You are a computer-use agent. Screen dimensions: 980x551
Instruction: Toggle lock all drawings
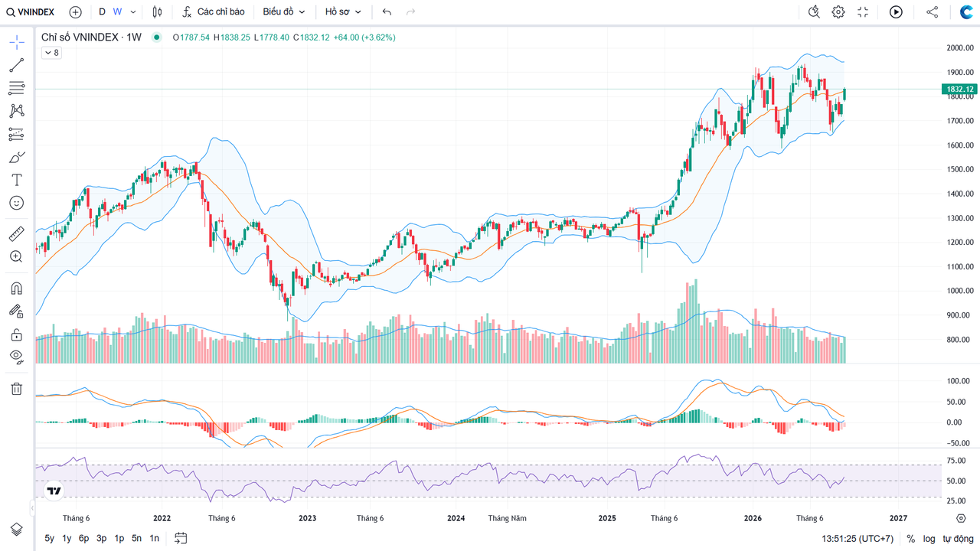coord(16,334)
